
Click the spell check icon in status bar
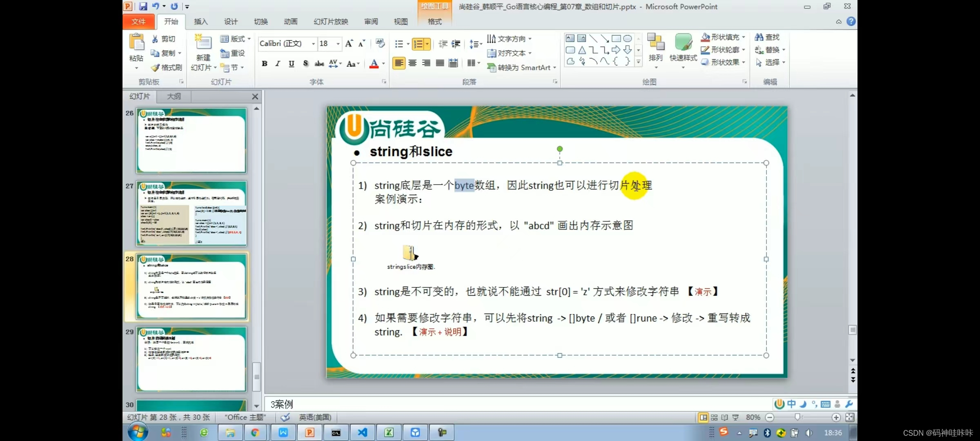pyautogui.click(x=285, y=417)
